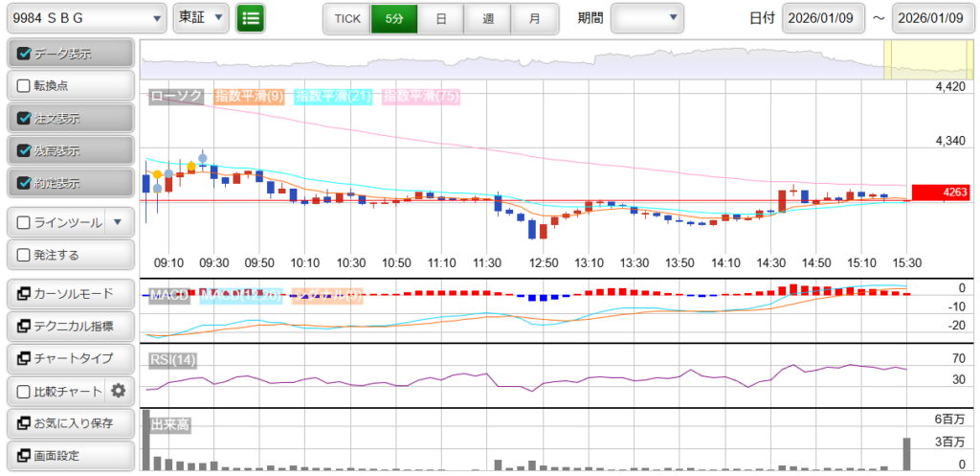
Task: Click the start date field 2026/01/09
Action: point(823,18)
